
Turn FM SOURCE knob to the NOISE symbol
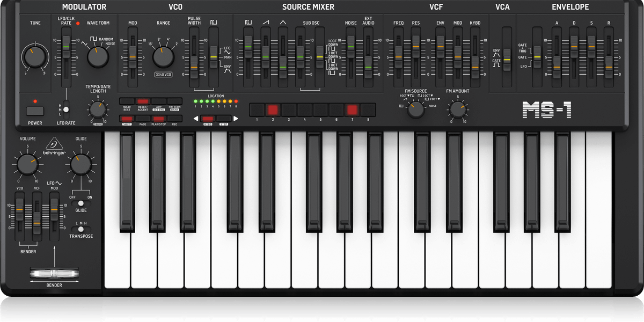tap(426, 107)
